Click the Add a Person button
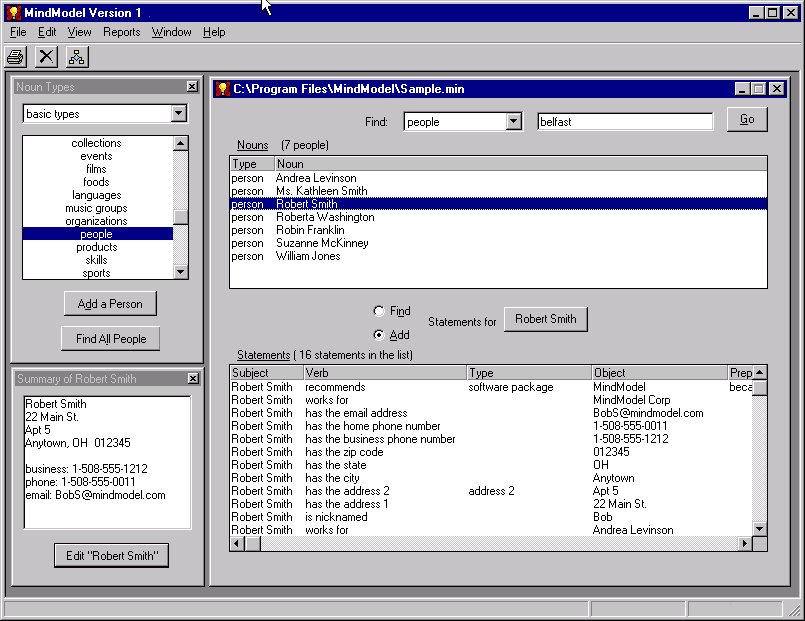Viewport: 805px width, 621px height. click(x=110, y=303)
